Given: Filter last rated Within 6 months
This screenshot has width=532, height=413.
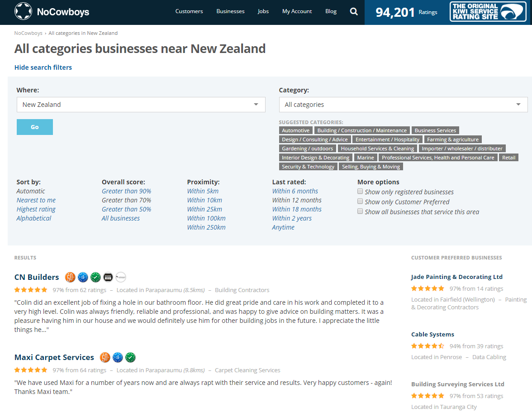Looking at the screenshot, I should [295, 191].
